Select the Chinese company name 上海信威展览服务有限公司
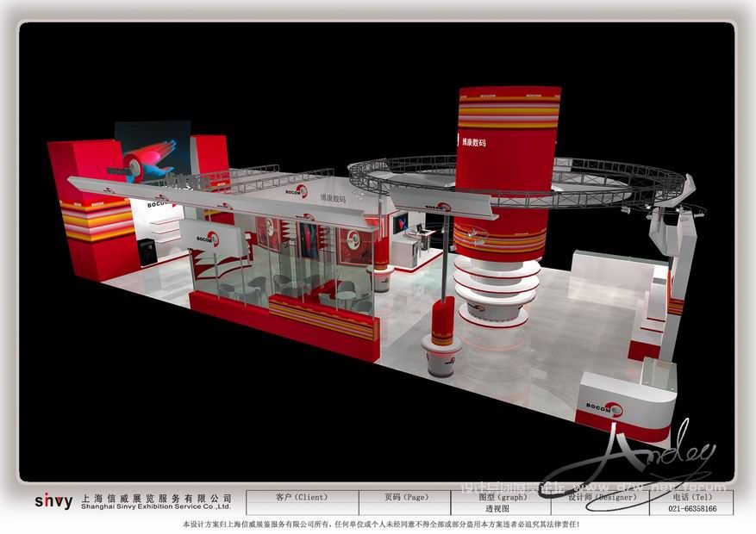 [x=157, y=499]
